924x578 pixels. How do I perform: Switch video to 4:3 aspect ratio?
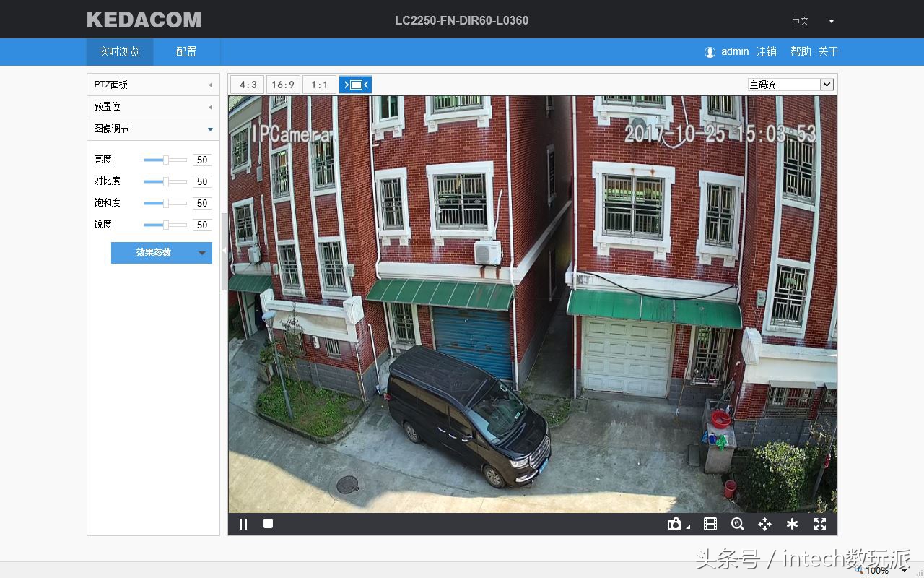tap(248, 85)
